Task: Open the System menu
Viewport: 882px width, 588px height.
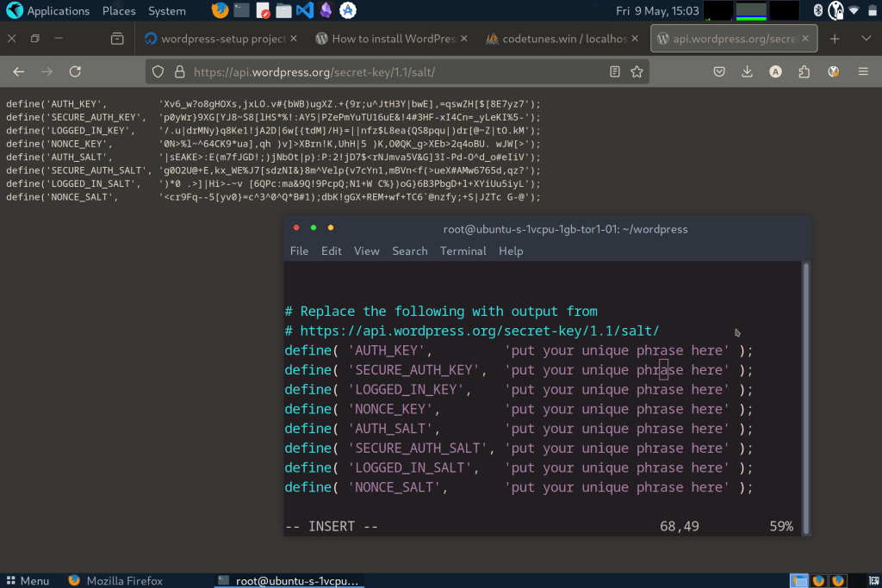Action: [x=166, y=10]
